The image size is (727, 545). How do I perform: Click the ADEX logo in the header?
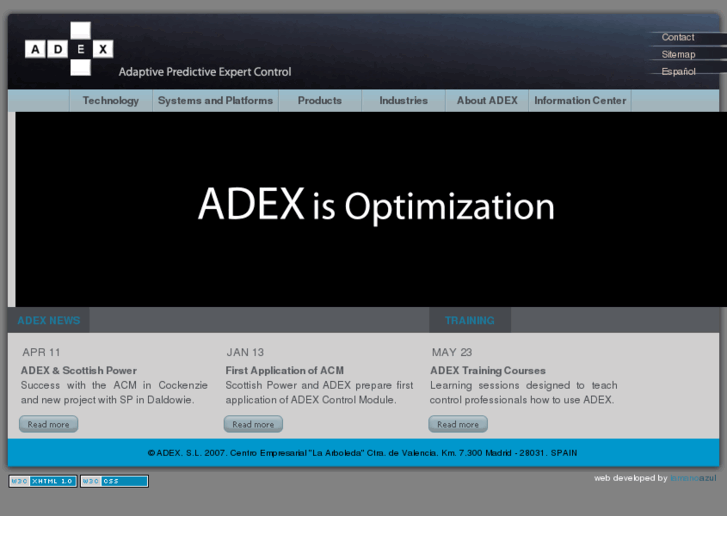(69, 48)
